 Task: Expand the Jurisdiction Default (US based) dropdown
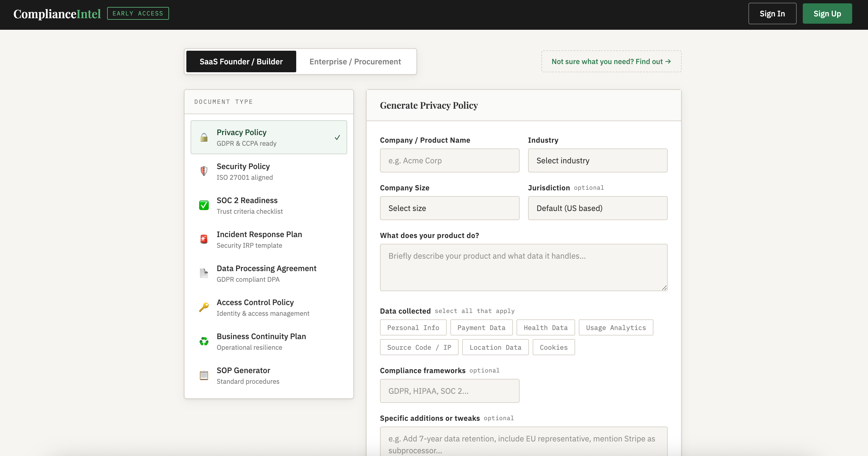tap(597, 208)
